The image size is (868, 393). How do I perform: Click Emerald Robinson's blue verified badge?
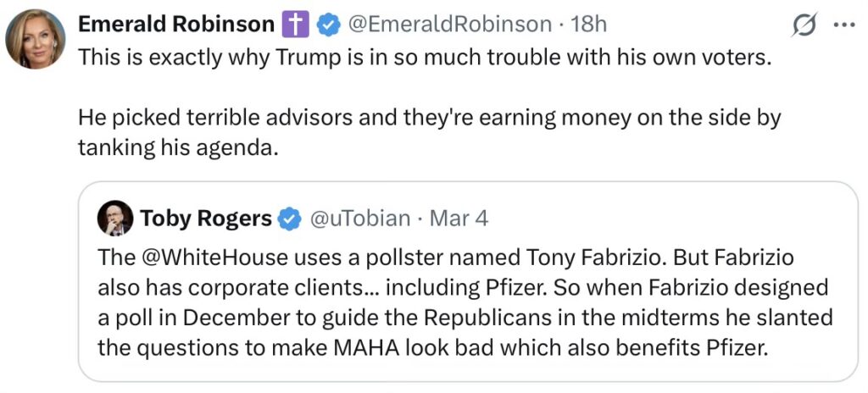coord(328,25)
